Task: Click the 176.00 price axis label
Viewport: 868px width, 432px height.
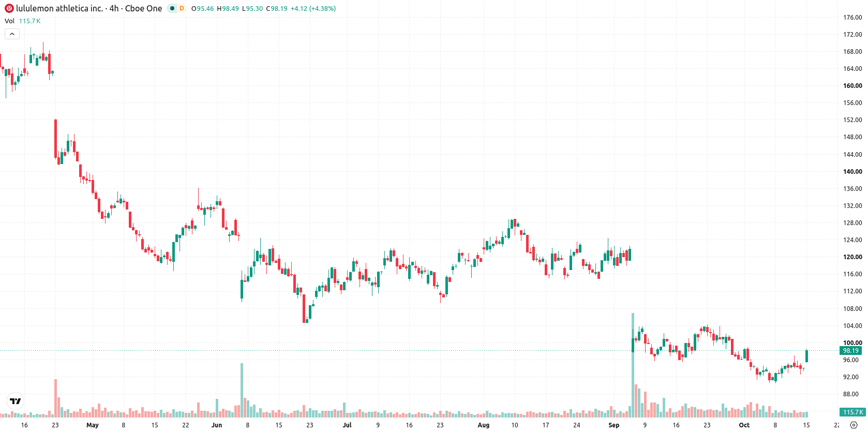Action: tap(852, 18)
